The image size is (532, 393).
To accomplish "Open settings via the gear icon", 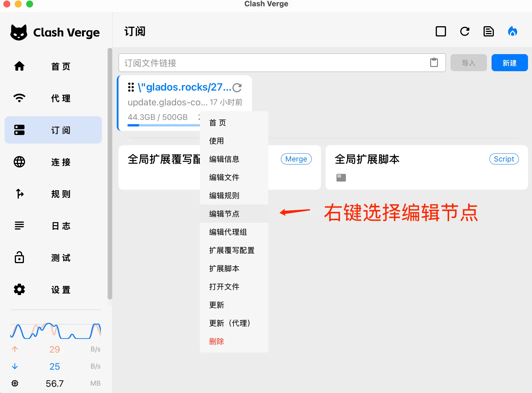I will pyautogui.click(x=19, y=289).
